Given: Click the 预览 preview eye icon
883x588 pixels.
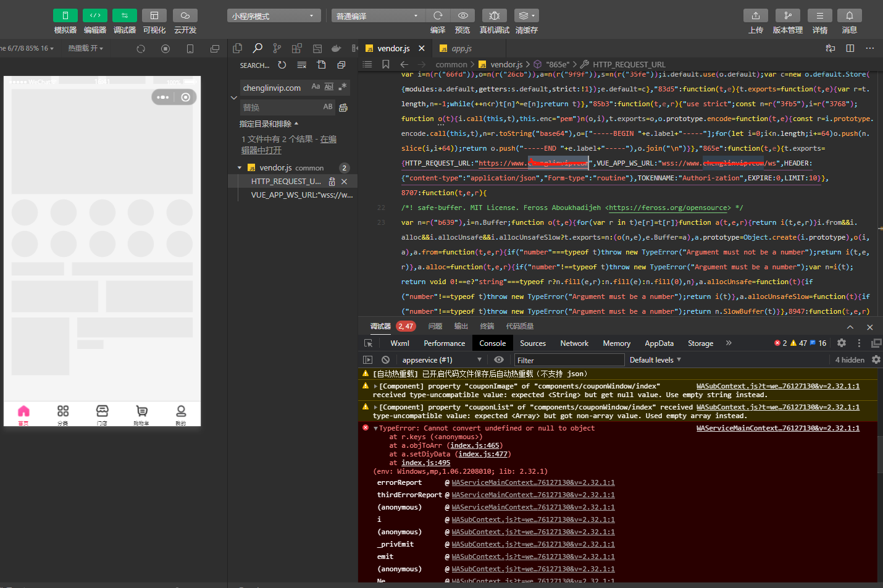Looking at the screenshot, I should (462, 15).
